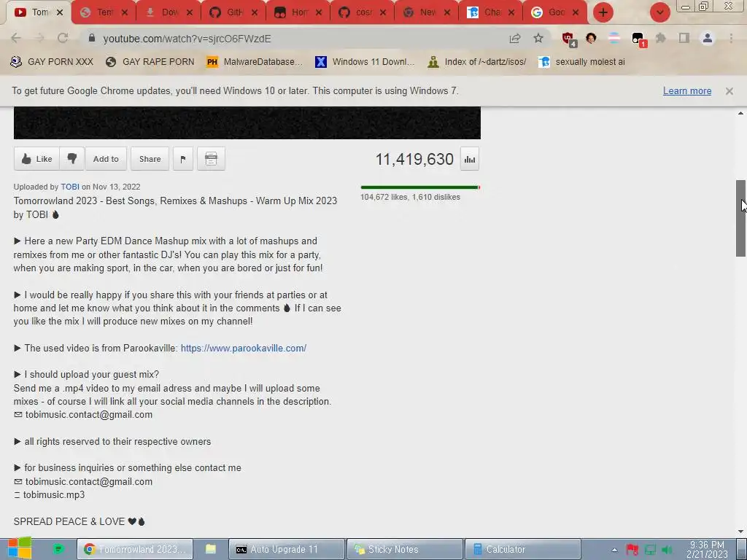747x560 pixels.
Task: Dislike the video with thumbs-down
Action: click(x=72, y=159)
